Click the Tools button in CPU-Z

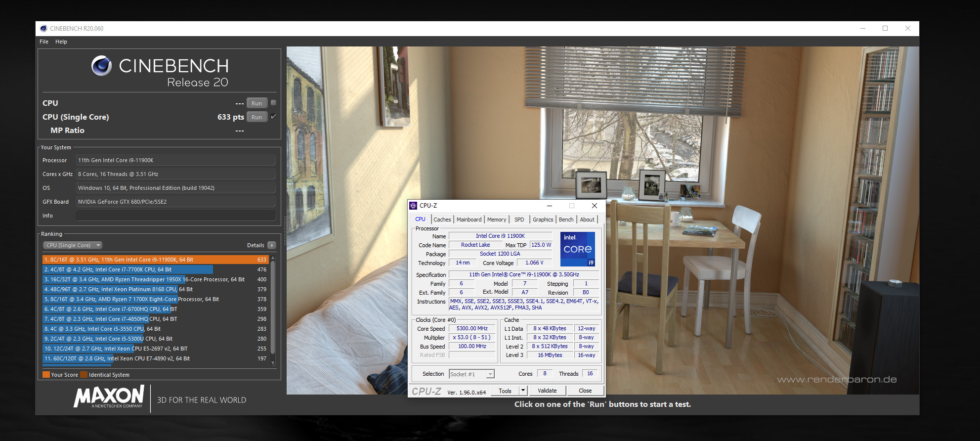505,391
